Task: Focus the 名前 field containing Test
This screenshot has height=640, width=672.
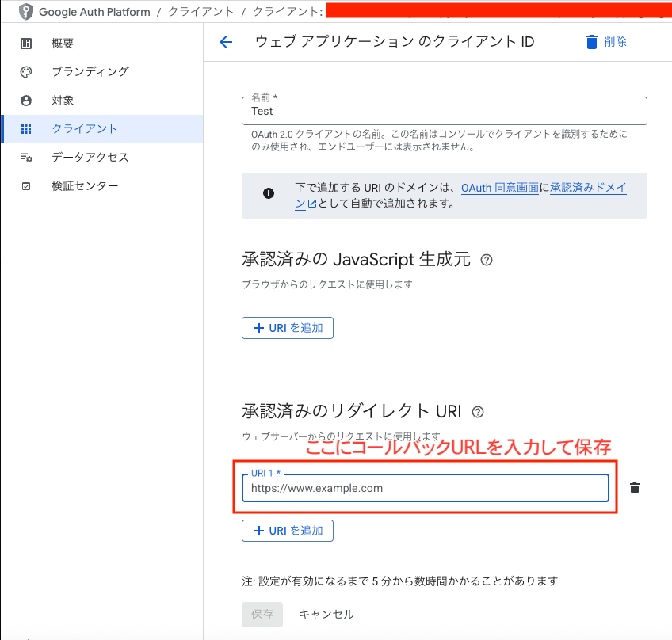Action: click(445, 111)
